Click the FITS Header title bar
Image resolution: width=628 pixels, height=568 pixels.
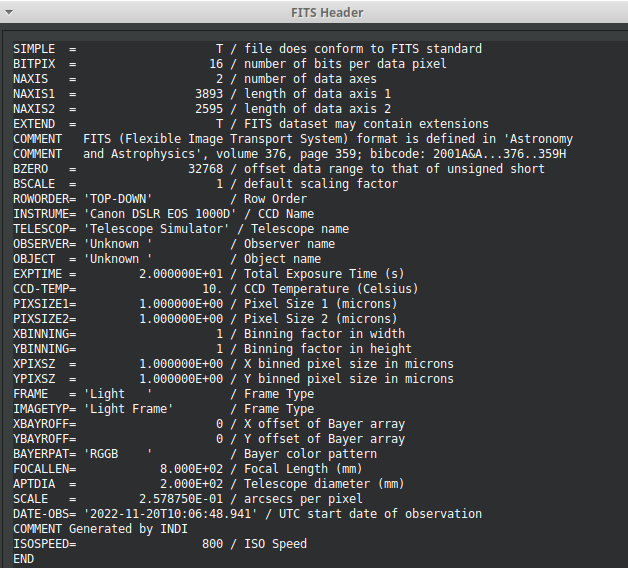click(313, 12)
